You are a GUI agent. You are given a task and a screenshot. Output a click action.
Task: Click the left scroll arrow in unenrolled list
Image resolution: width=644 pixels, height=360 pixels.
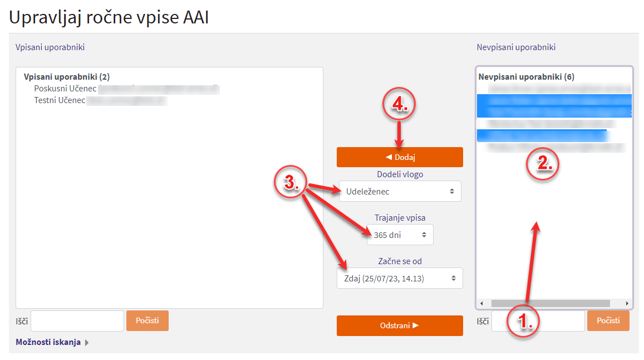coord(481,303)
